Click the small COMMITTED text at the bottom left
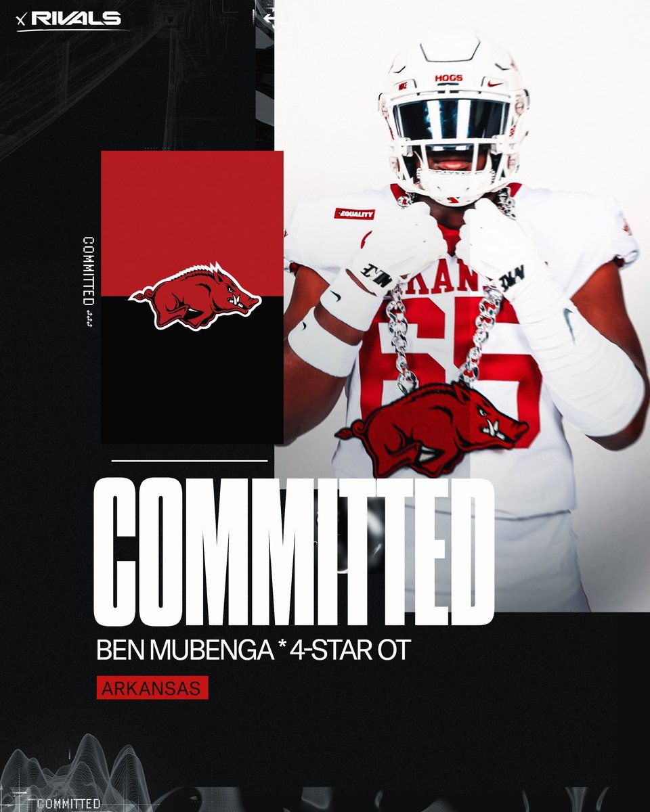The width and height of the screenshot is (650, 812). click(x=69, y=804)
